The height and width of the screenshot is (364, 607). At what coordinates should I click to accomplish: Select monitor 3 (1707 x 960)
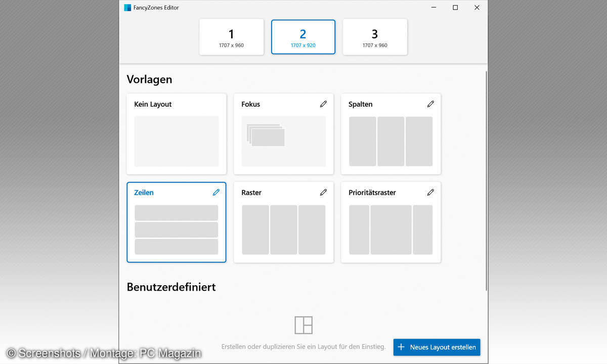pyautogui.click(x=375, y=37)
